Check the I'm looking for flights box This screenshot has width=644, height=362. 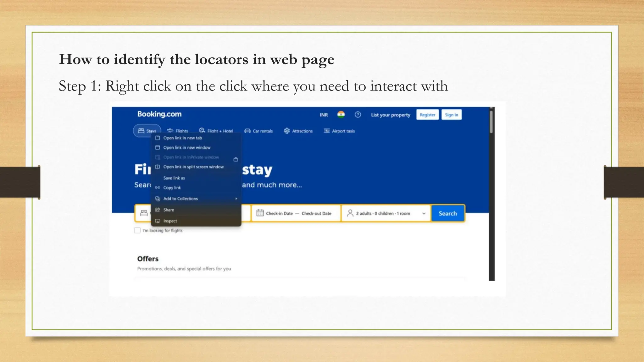(137, 230)
